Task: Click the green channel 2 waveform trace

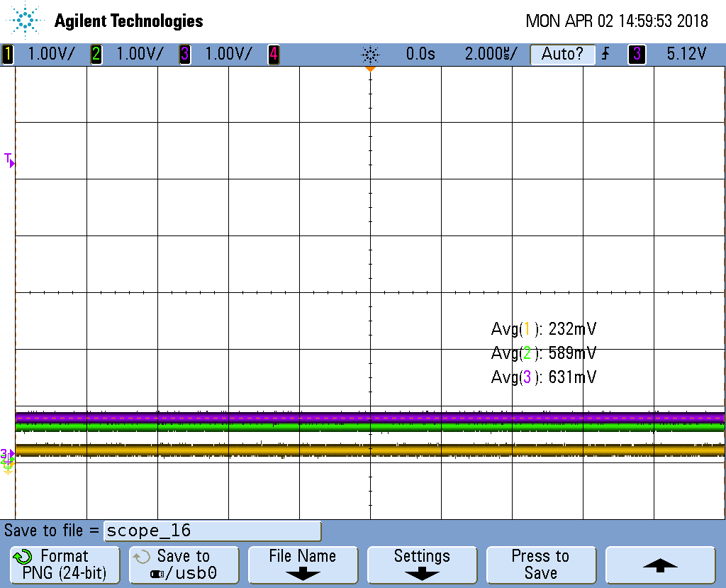Action: [370, 427]
